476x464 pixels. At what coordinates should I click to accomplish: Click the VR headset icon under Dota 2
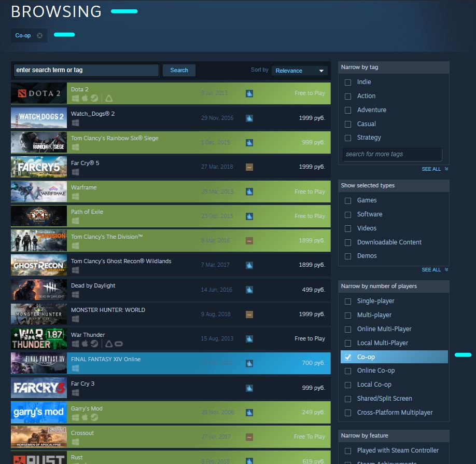(x=109, y=98)
